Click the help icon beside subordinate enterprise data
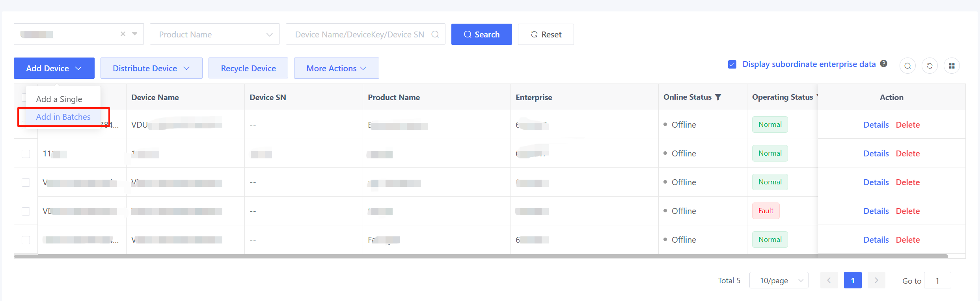 [884, 64]
